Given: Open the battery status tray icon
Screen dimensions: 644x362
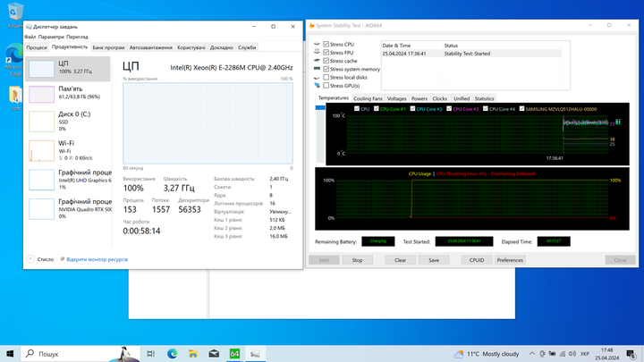Looking at the screenshot, I should coord(553,353).
